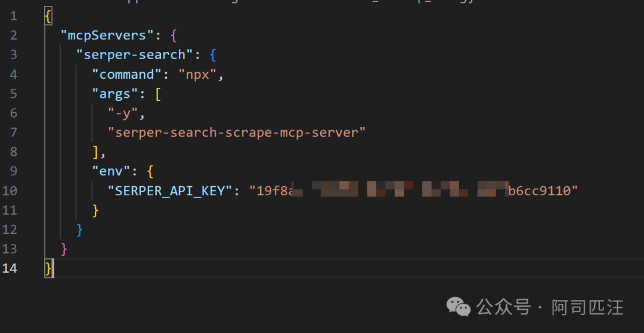Click gutter line number 9
The width and height of the screenshot is (644, 333).
pos(14,171)
